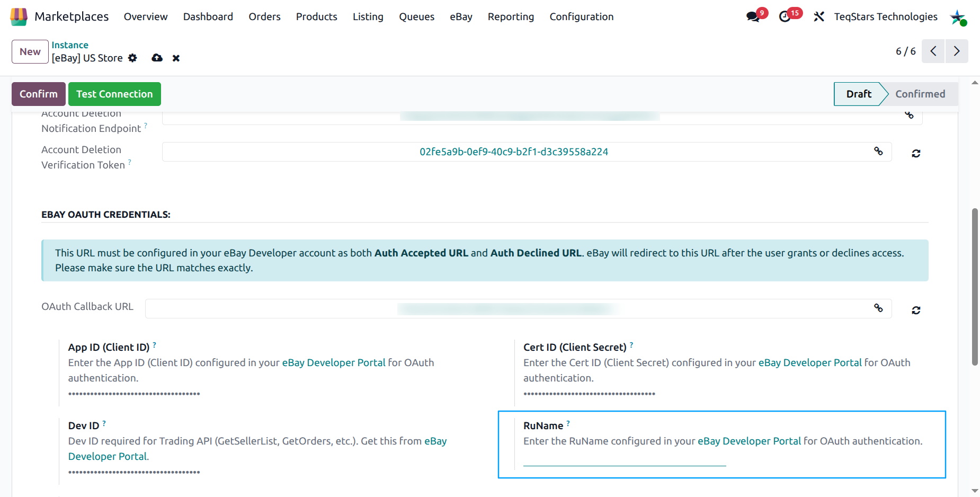The height and width of the screenshot is (497, 980).
Task: Open the Configuration menu
Action: pyautogui.click(x=582, y=16)
